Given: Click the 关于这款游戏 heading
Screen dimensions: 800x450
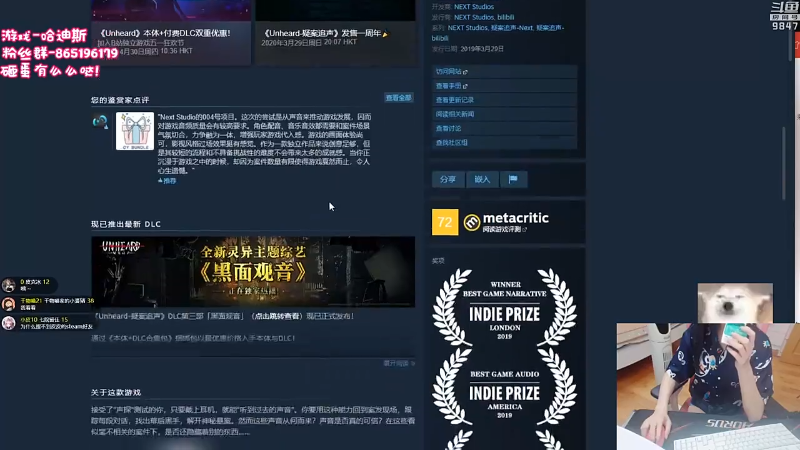Looking at the screenshot, I should pyautogui.click(x=116, y=392).
